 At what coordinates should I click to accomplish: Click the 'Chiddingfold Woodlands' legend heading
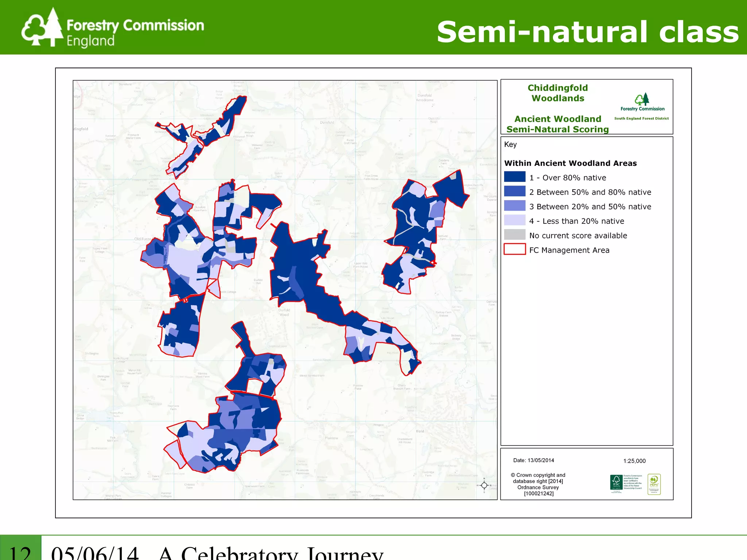click(x=558, y=93)
